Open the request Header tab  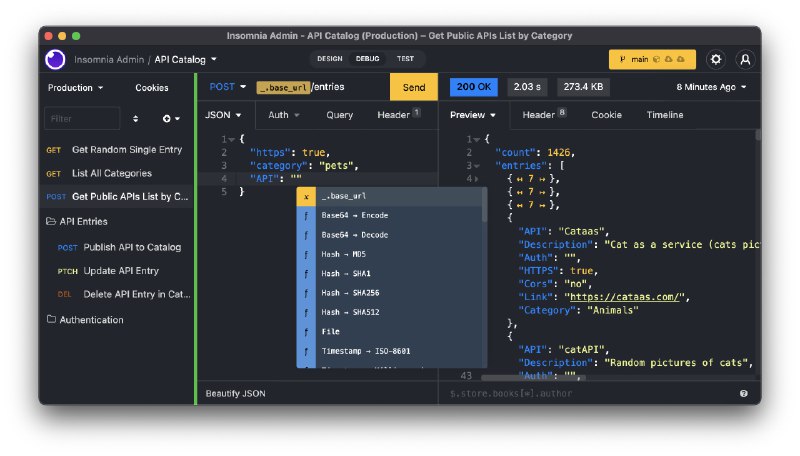398,115
